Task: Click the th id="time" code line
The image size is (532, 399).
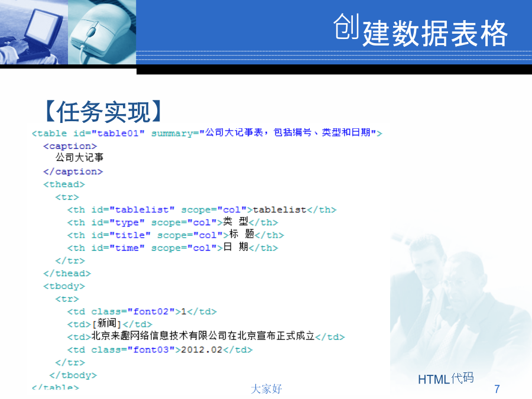Action: pos(173,247)
